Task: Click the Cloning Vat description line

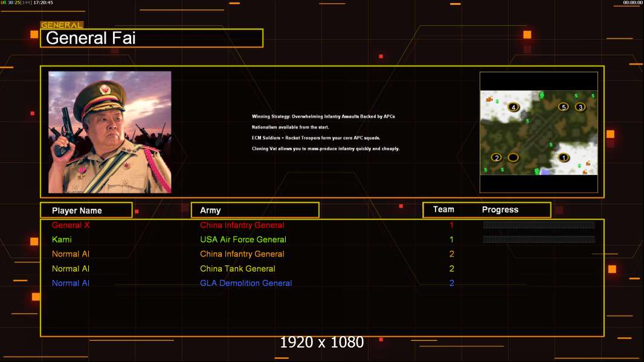Action: coord(326,148)
